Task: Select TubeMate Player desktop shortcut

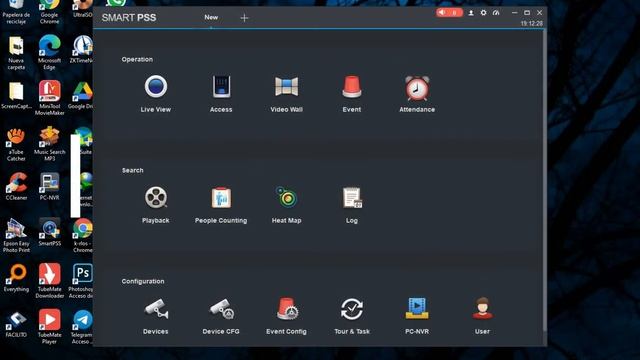Action: (x=49, y=327)
